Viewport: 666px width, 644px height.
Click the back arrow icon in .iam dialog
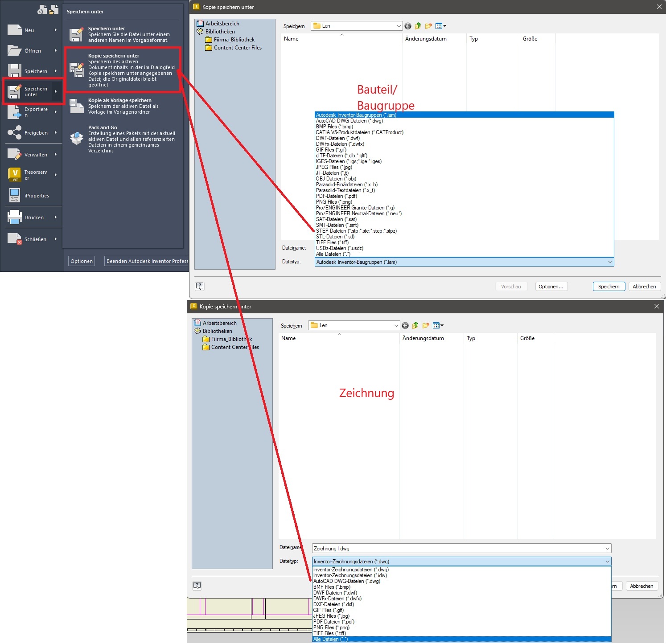pyautogui.click(x=408, y=26)
